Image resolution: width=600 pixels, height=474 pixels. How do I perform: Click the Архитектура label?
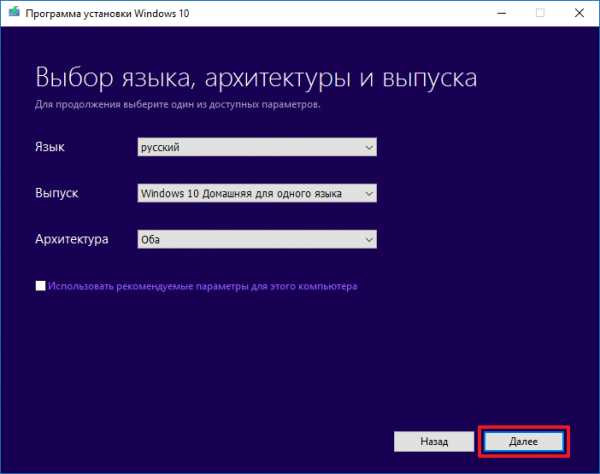tap(72, 239)
